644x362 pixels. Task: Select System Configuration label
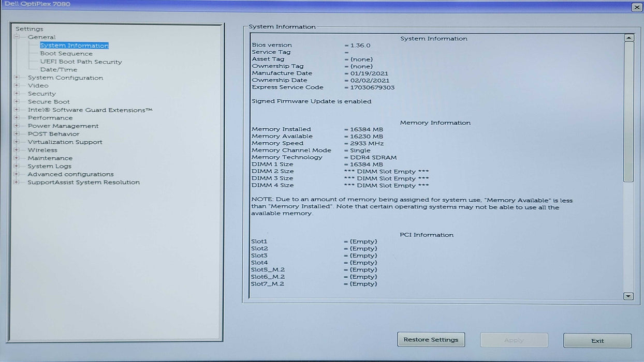tap(65, 78)
